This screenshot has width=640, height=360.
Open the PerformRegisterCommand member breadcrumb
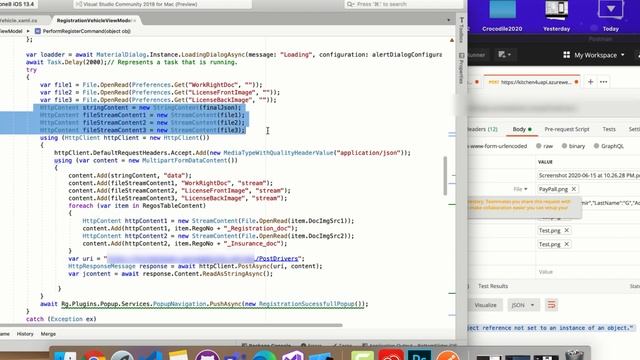tap(87, 31)
